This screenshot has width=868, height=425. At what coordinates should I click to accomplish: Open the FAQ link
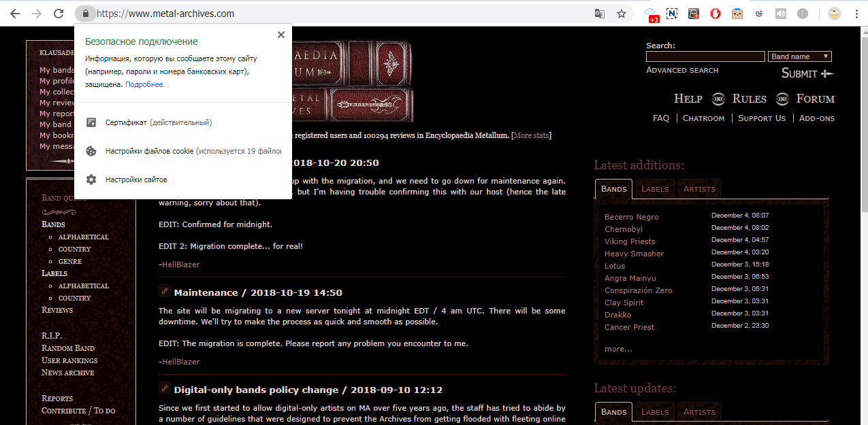tap(661, 118)
